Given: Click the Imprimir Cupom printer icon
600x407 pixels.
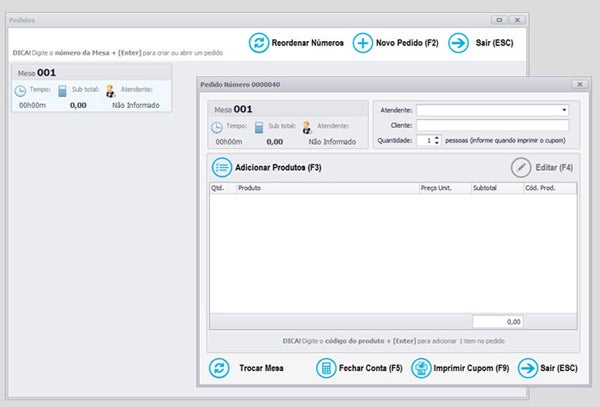Looking at the screenshot, I should (421, 368).
